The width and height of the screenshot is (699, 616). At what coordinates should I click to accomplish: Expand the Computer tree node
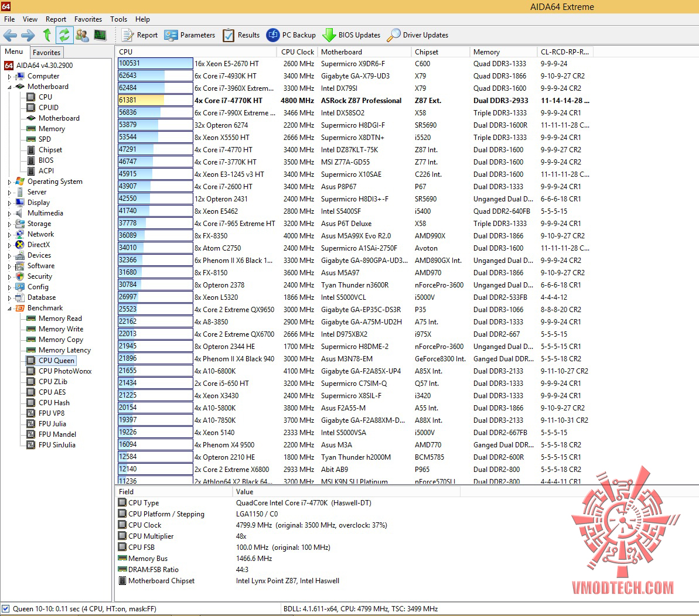(9, 76)
